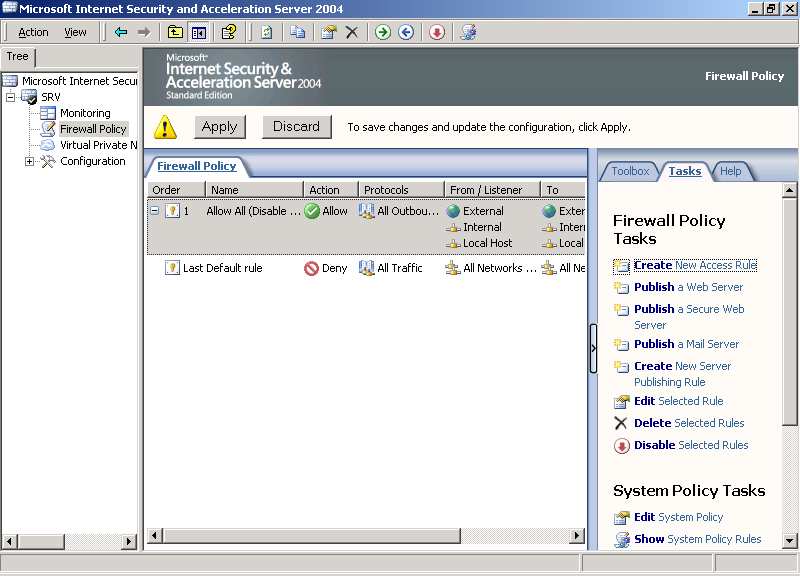
Task: Click Publish a Secure Web Server link
Action: pos(689,317)
